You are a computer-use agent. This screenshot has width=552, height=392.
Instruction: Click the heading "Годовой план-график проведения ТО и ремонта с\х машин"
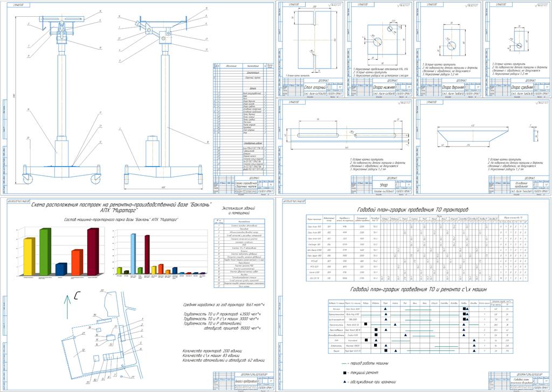click(x=419, y=289)
